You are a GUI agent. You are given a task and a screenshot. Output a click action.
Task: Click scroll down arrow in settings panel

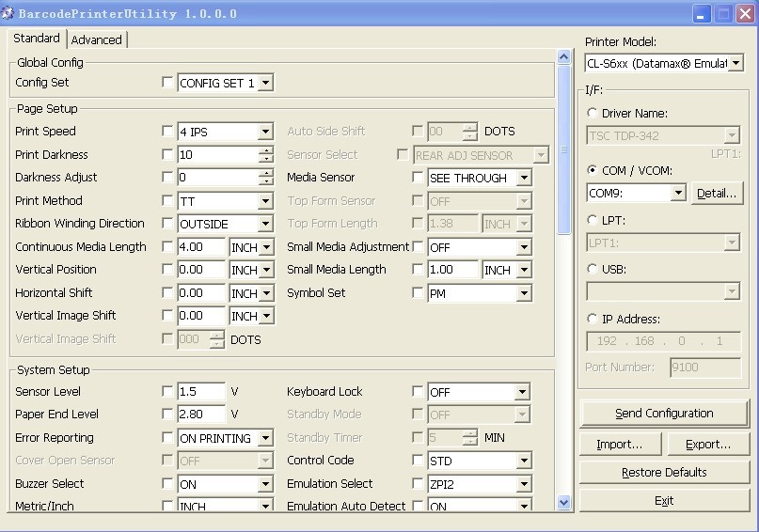tap(564, 503)
